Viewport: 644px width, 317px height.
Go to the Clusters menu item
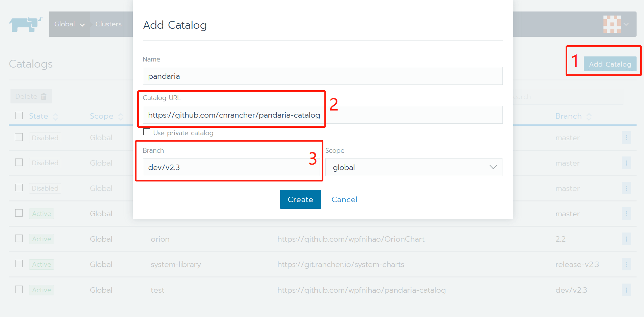[108, 24]
